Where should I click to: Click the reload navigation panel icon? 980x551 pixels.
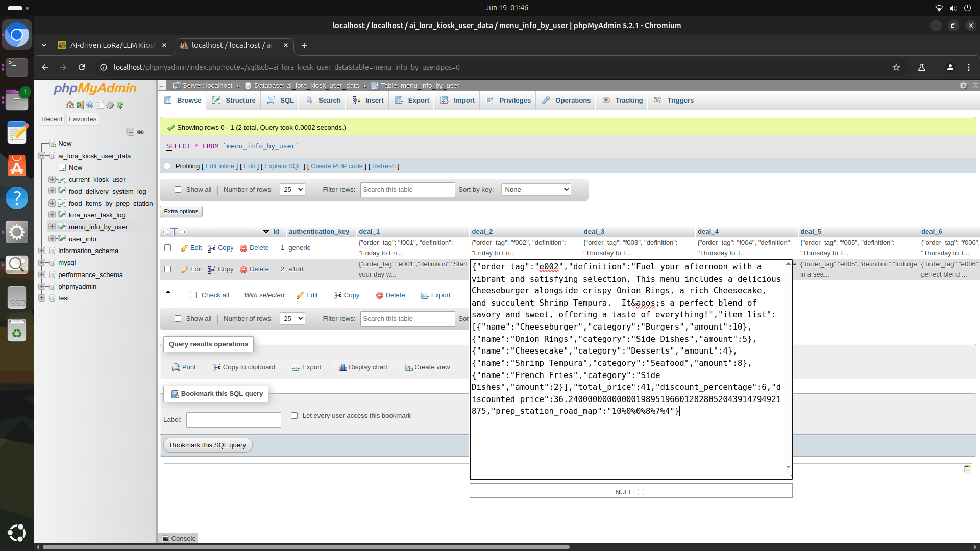tap(120, 105)
